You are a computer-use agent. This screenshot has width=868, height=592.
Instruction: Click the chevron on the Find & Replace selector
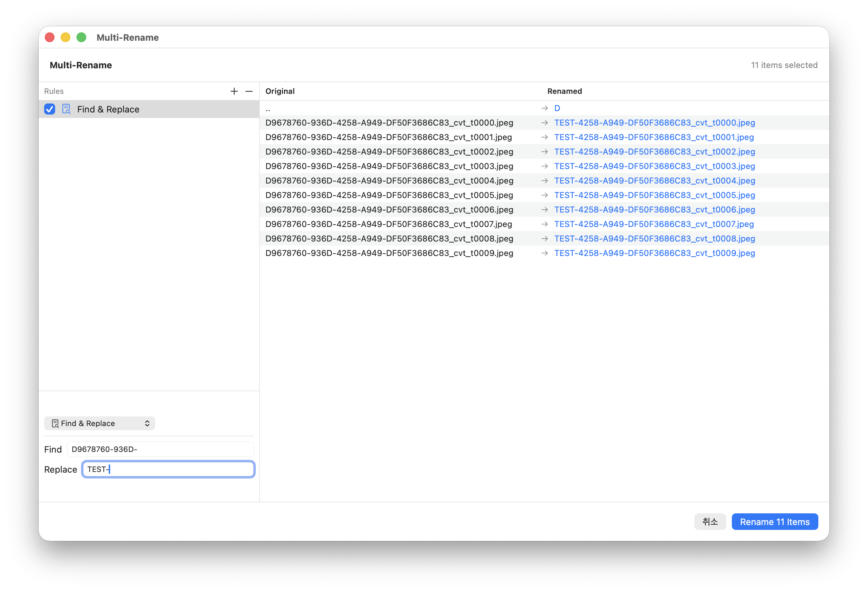pyautogui.click(x=147, y=423)
